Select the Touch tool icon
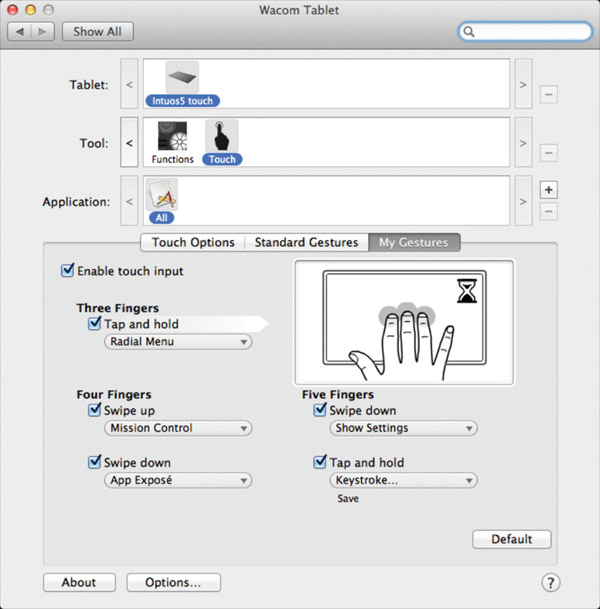The width and height of the screenshot is (600, 609). tap(222, 136)
